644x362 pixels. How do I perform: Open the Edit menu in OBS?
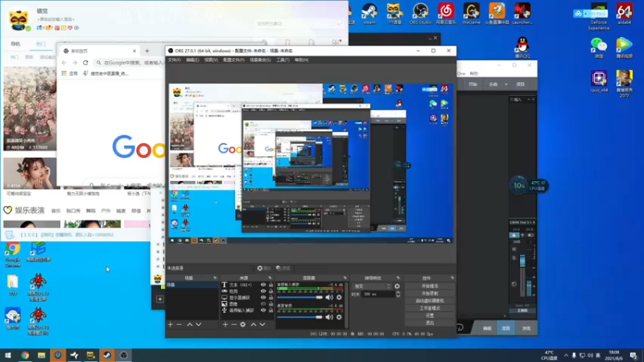192,60
